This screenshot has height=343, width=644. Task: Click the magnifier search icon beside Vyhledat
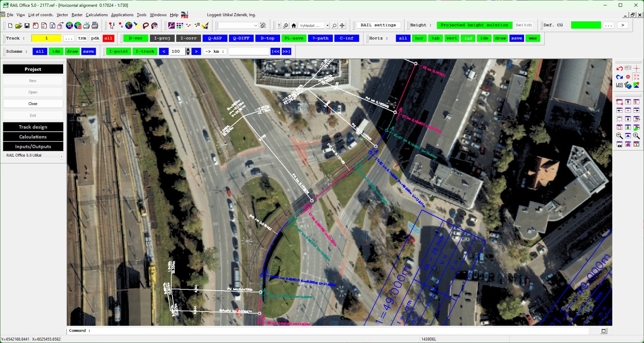point(334,25)
